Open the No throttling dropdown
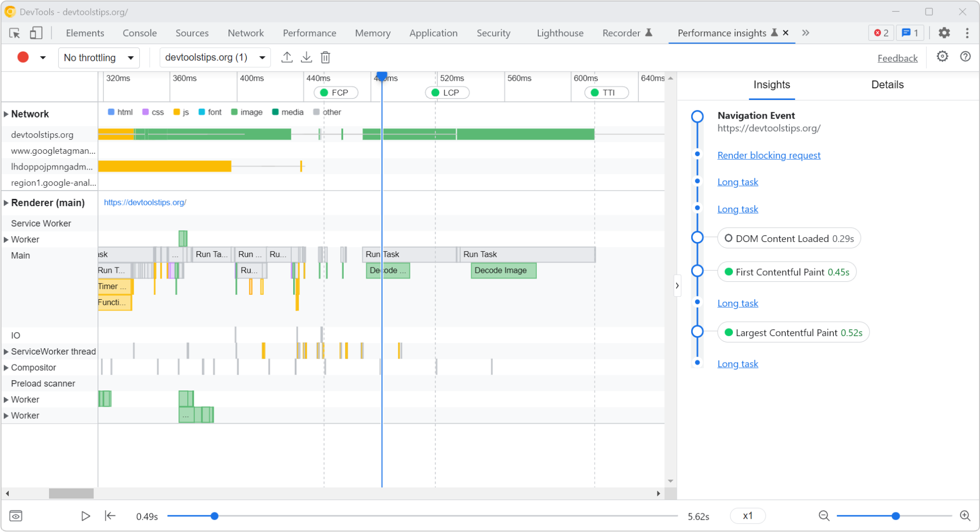 pyautogui.click(x=99, y=57)
